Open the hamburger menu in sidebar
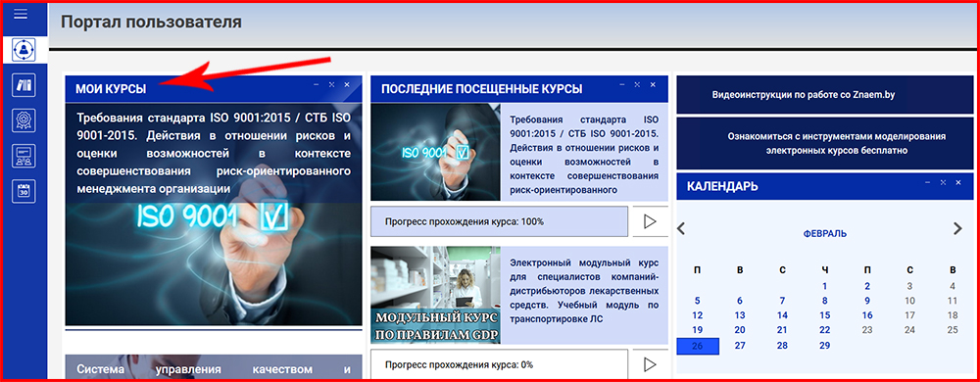The width and height of the screenshot is (980, 382). pos(21,13)
